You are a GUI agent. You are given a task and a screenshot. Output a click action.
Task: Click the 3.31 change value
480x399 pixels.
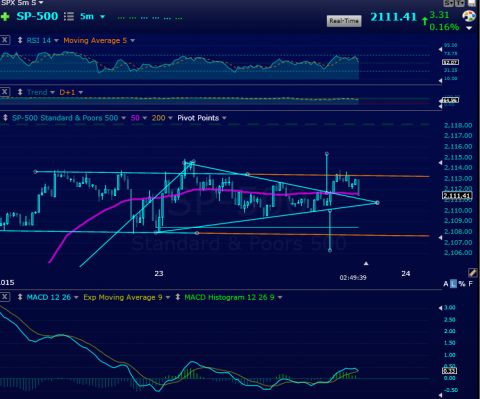click(439, 15)
